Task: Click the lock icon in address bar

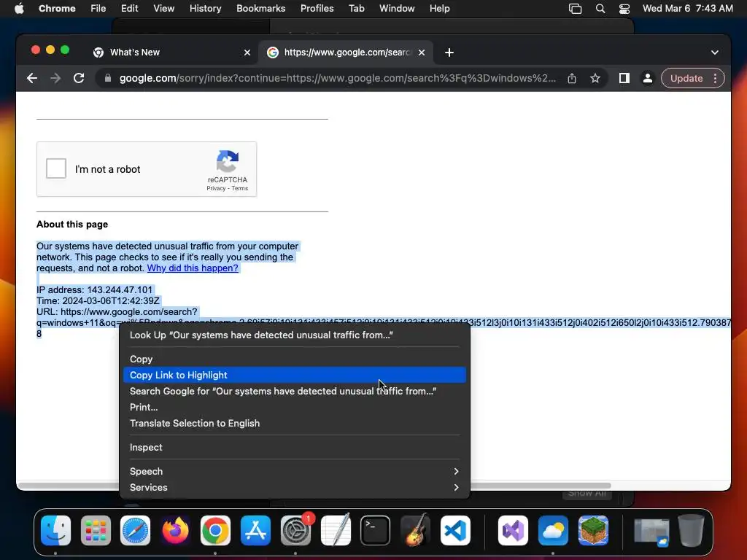Action: [108, 78]
